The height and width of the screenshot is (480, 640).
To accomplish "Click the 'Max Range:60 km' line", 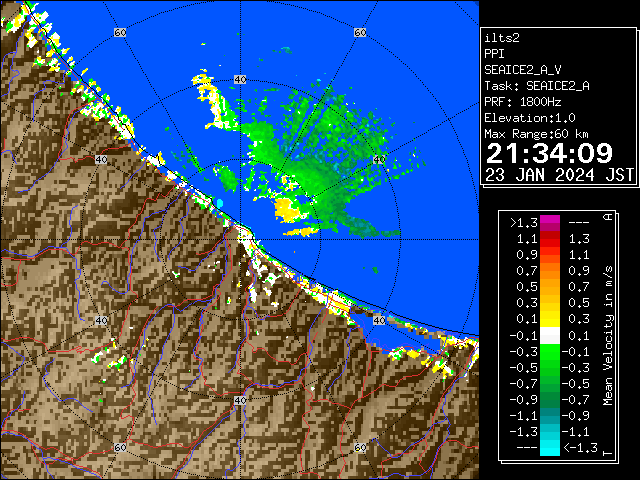I will (x=537, y=134).
